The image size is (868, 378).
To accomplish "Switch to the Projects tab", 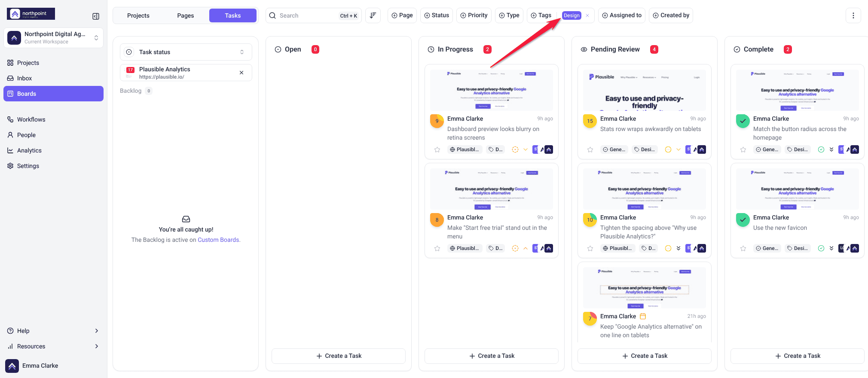I will pos(138,15).
